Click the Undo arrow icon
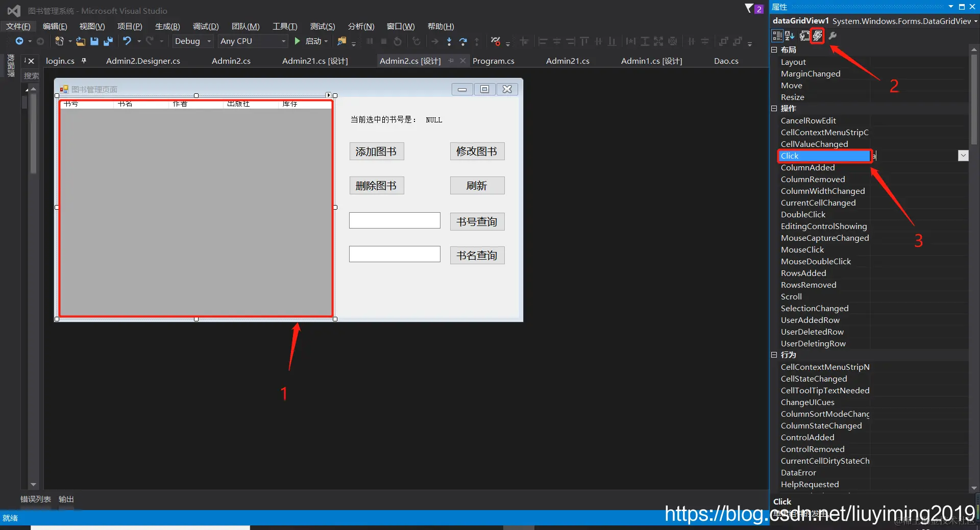The image size is (980, 530). 127,41
